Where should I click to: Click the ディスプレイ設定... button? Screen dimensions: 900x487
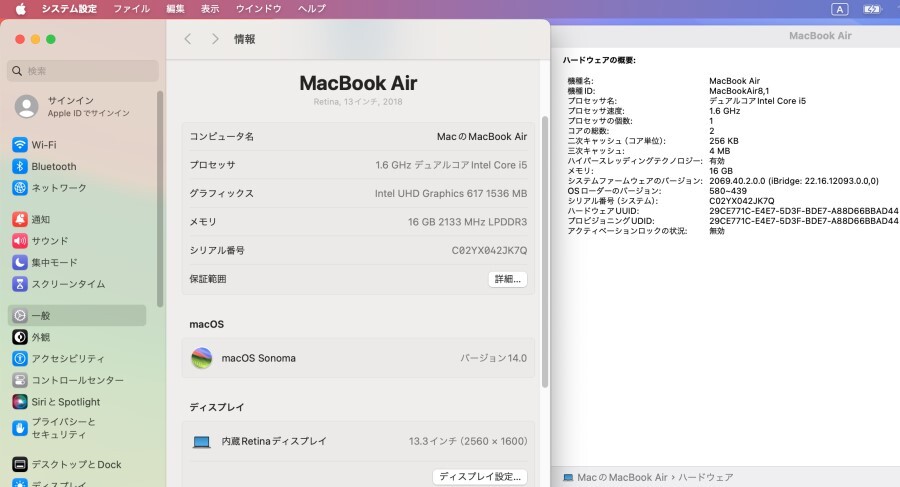[x=480, y=477]
